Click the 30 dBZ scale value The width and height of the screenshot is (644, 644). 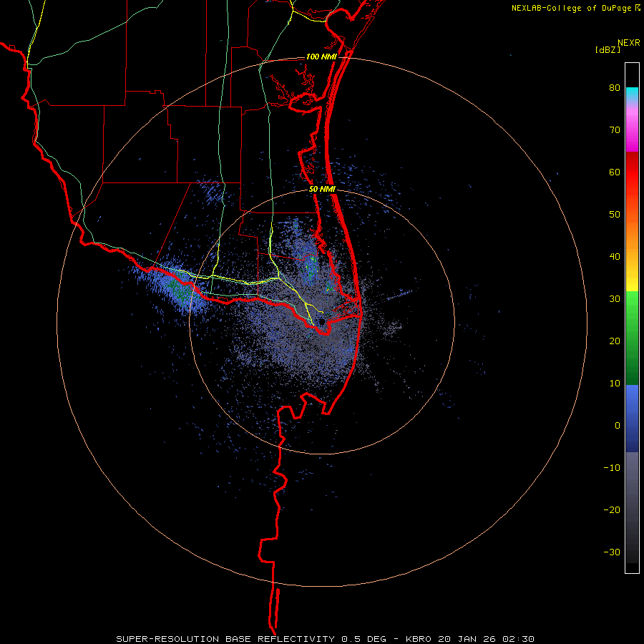click(x=615, y=299)
